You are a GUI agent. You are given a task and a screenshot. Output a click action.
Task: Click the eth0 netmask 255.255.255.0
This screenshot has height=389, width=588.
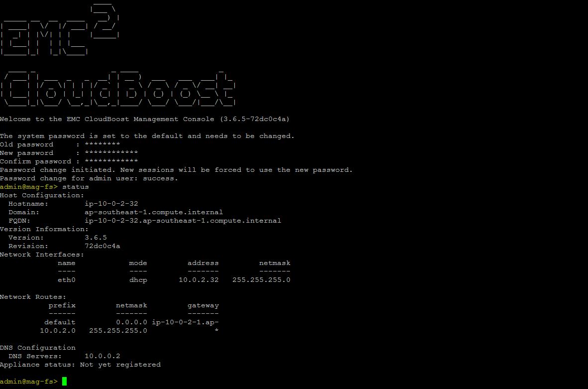click(261, 280)
